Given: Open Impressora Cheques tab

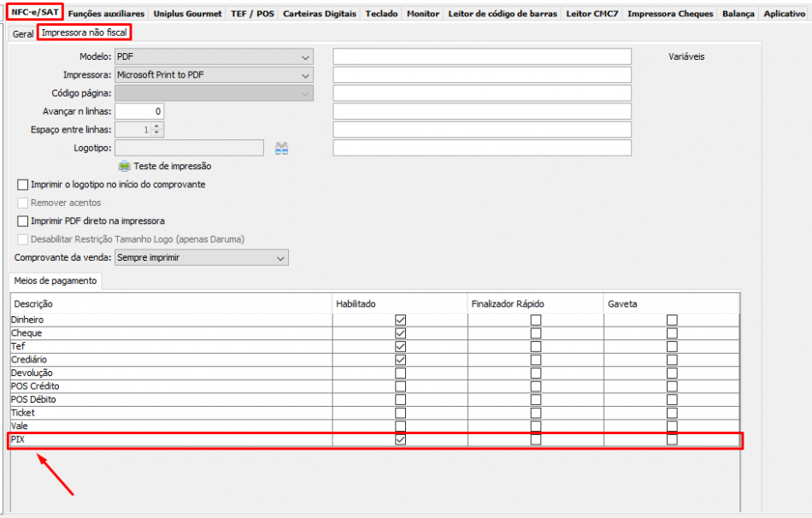Looking at the screenshot, I should (x=670, y=14).
